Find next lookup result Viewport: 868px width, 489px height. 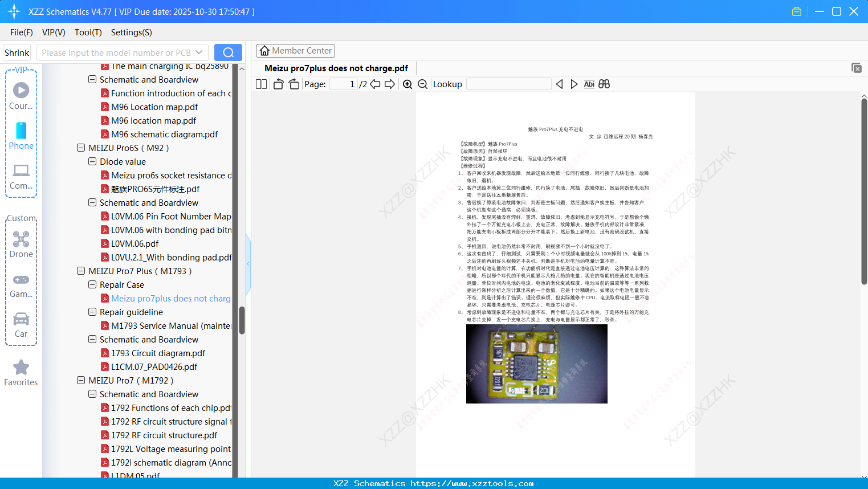[574, 84]
